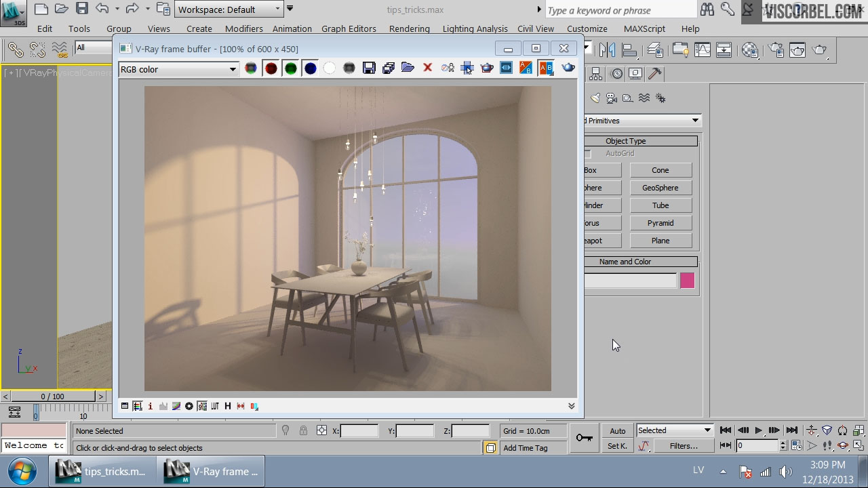Open the Utilities hammer tab
Image resolution: width=868 pixels, height=488 pixels.
[654, 74]
